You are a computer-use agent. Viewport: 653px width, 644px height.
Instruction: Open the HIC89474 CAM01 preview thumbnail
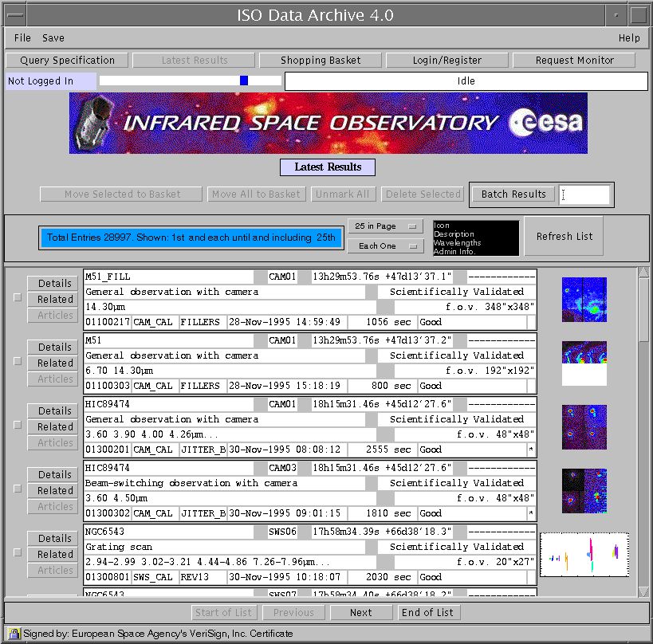pyautogui.click(x=584, y=426)
